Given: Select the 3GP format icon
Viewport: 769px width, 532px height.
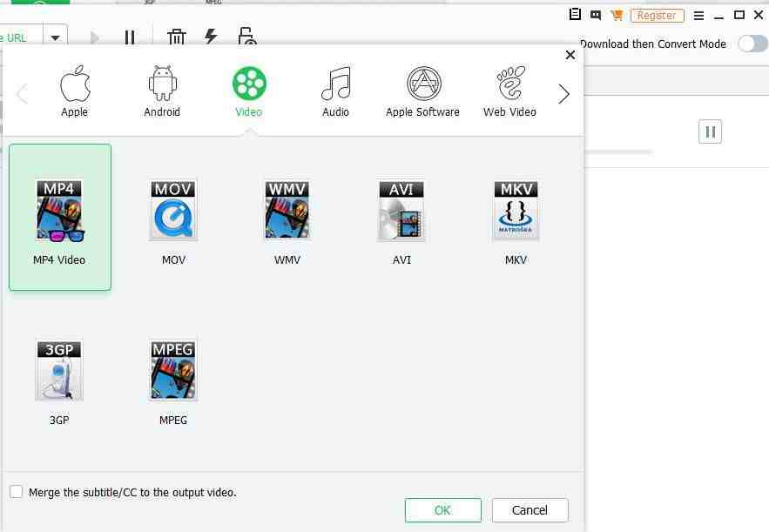Looking at the screenshot, I should (x=59, y=371).
